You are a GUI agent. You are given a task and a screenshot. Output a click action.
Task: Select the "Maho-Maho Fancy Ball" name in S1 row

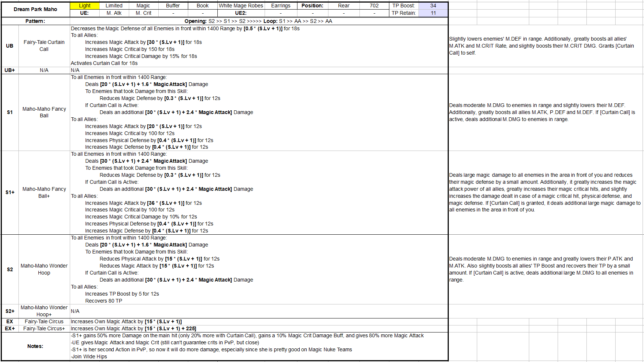click(x=44, y=112)
